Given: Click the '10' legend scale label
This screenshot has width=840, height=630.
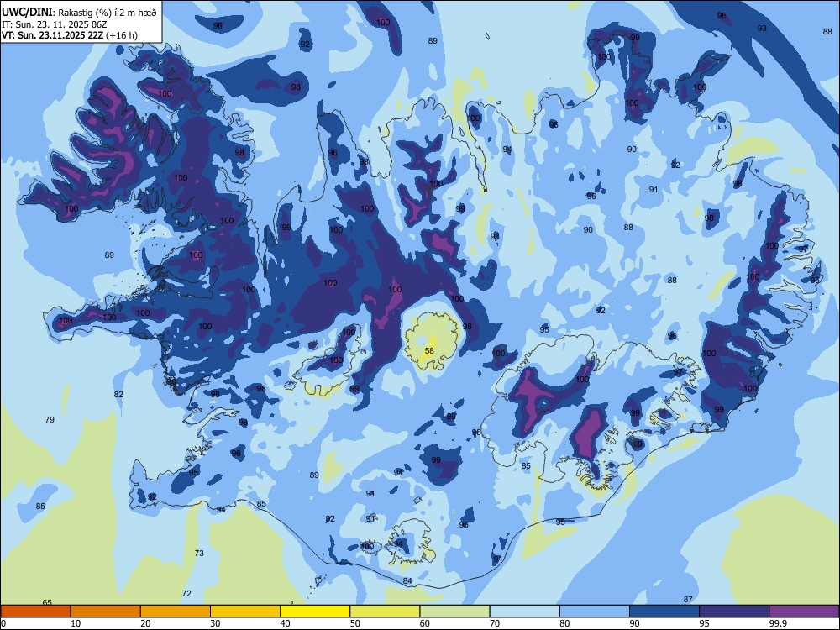Looking at the screenshot, I should click(x=76, y=623).
